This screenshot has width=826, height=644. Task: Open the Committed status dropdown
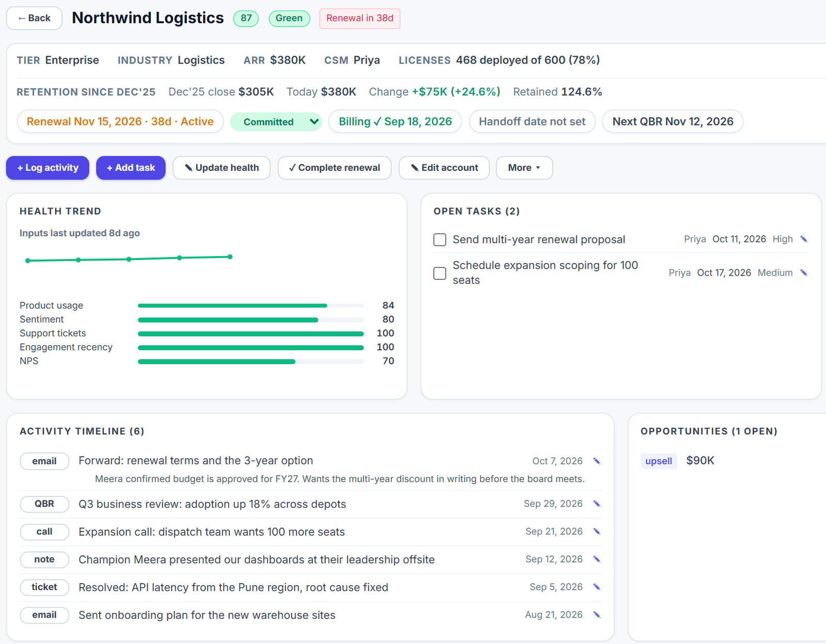tap(276, 122)
